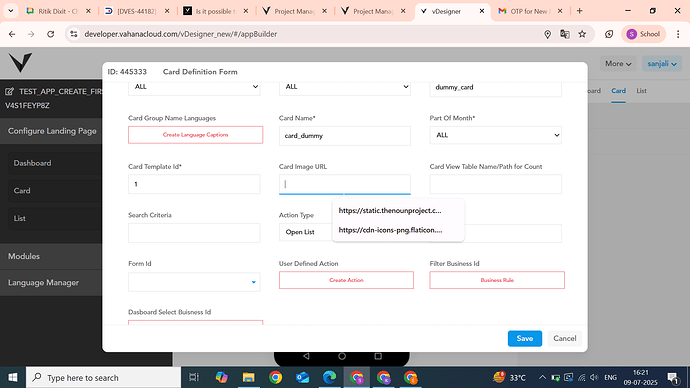Open the Part Of Month dropdown
Viewport: 690px width, 388px height.
(x=495, y=135)
